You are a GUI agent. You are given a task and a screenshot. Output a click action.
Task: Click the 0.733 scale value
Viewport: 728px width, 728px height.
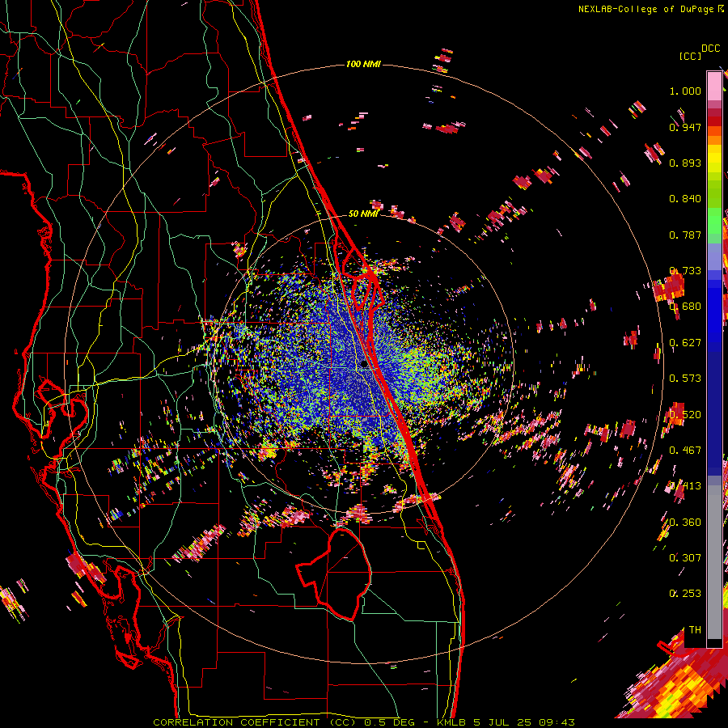coord(685,271)
